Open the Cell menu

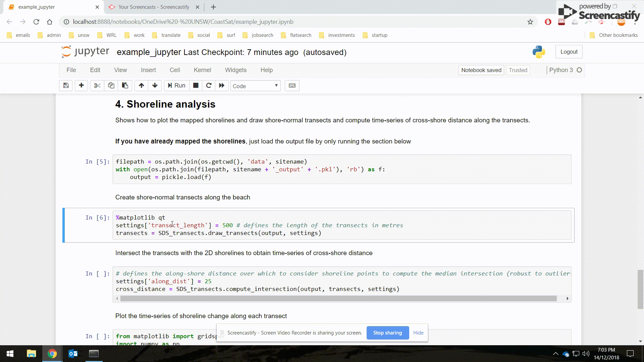[175, 70]
